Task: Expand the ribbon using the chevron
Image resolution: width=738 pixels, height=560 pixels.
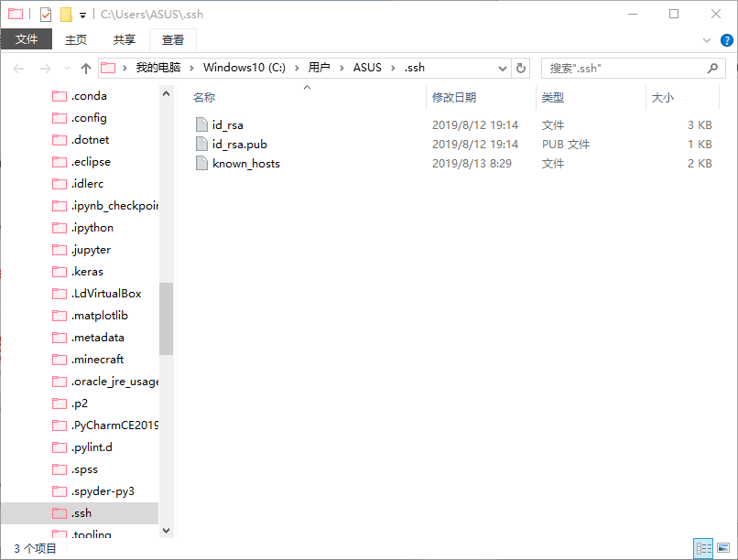Action: (706, 40)
